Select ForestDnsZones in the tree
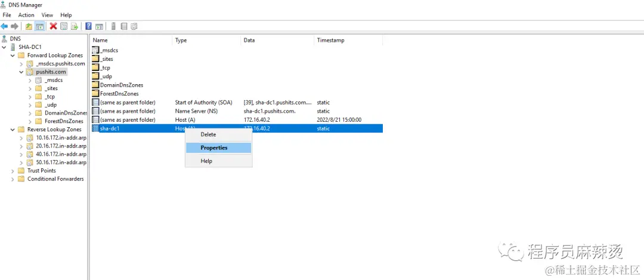 64,121
